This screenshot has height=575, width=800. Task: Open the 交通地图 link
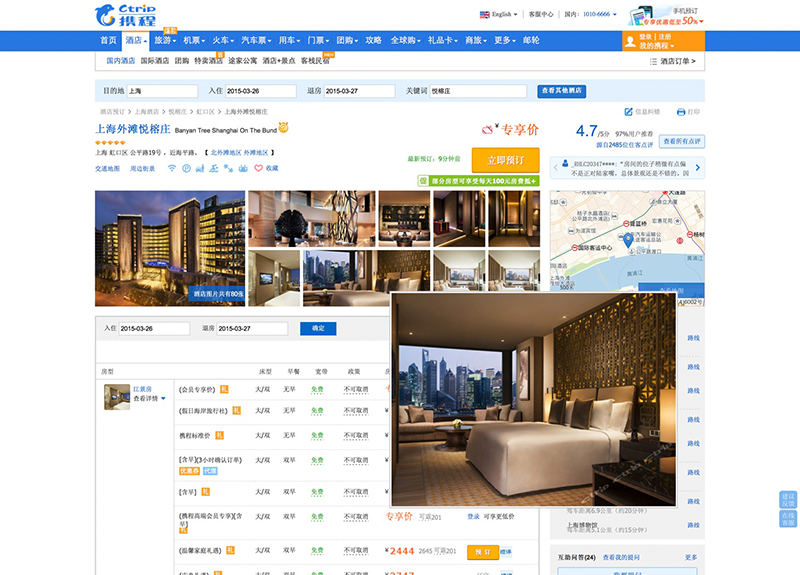[107, 169]
